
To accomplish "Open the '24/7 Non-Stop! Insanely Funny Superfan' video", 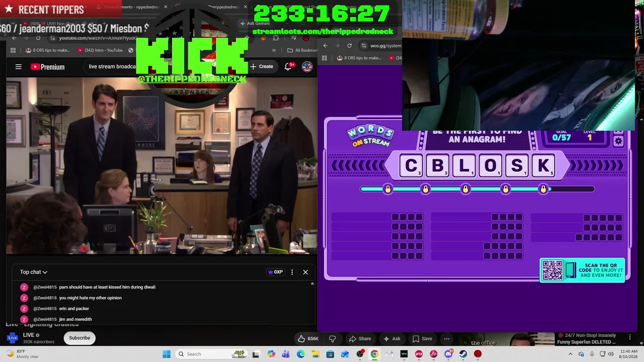I will (x=590, y=339).
